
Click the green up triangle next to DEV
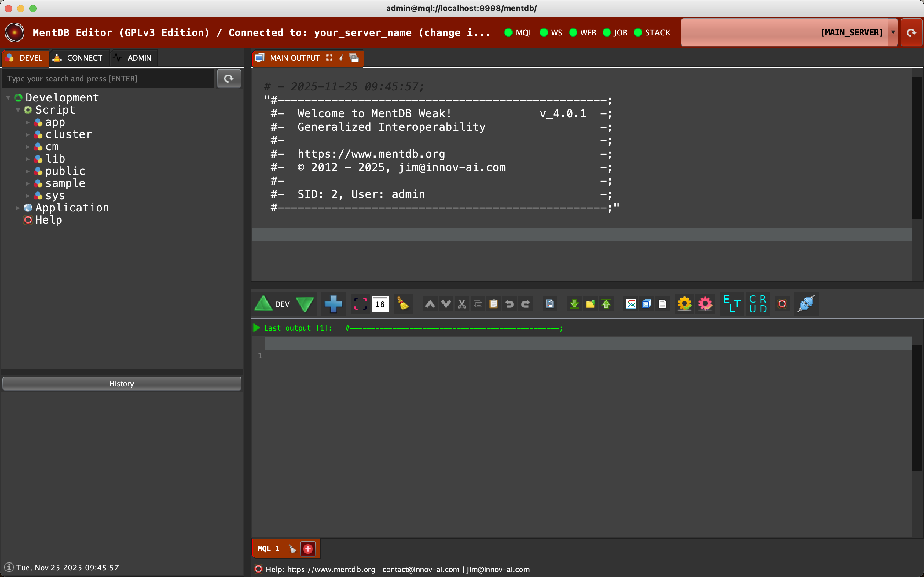pos(263,304)
